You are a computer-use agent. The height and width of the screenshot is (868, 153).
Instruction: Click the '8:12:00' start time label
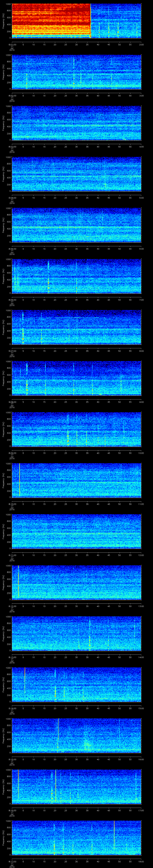12,606
